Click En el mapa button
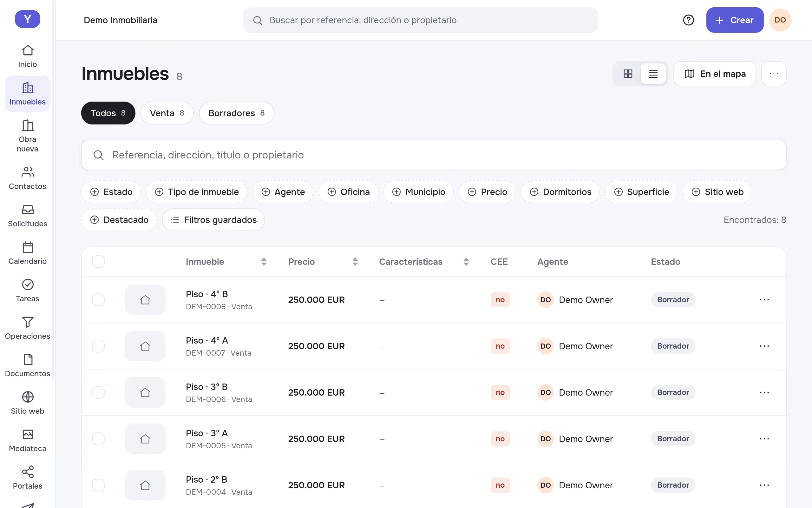The width and height of the screenshot is (812, 508). tap(714, 74)
